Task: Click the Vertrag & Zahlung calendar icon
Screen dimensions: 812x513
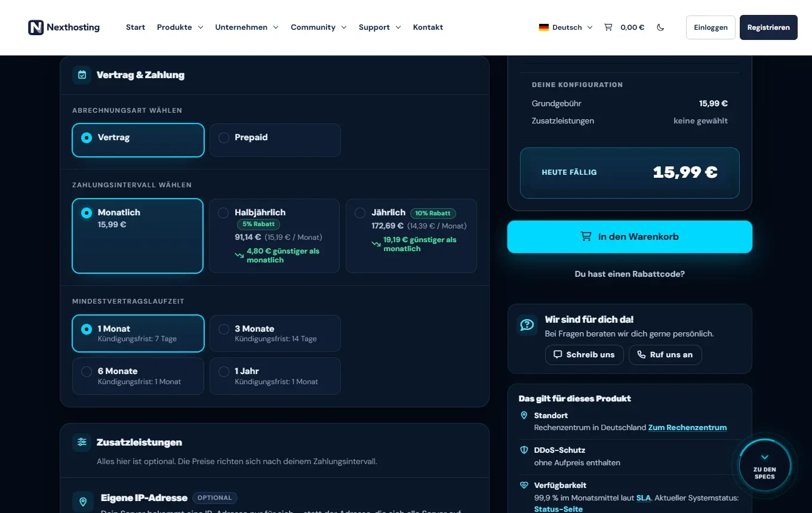Action: pyautogui.click(x=82, y=75)
